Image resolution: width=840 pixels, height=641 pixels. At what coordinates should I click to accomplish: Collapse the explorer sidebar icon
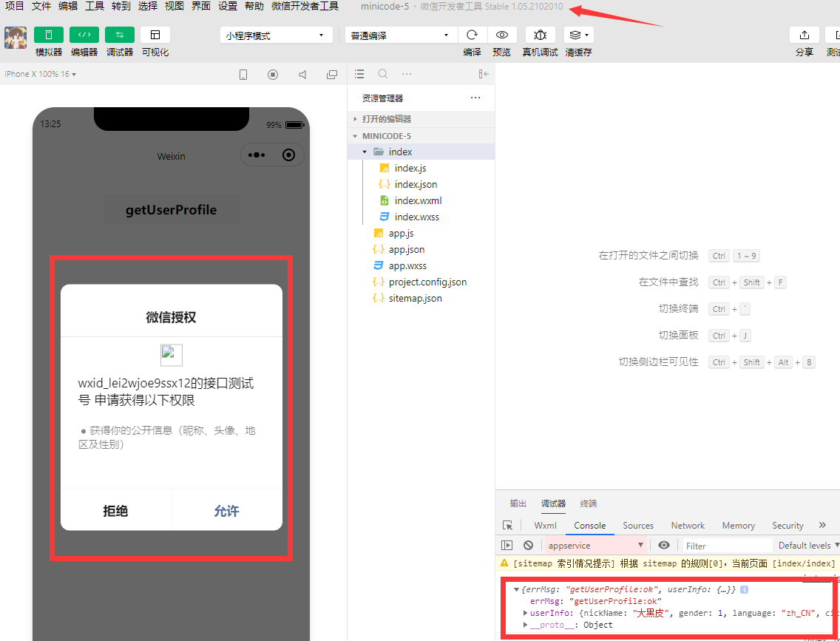pos(484,74)
